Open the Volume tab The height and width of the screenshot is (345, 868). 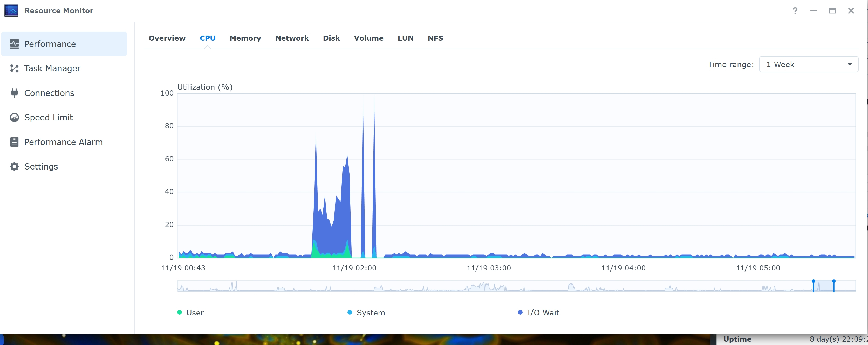point(368,38)
